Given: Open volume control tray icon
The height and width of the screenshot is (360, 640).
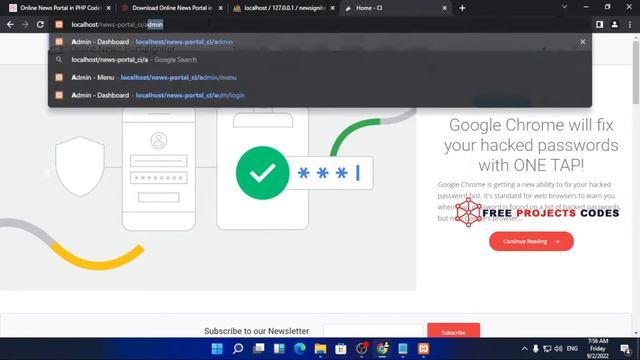Looking at the screenshot, I should pos(558,349).
